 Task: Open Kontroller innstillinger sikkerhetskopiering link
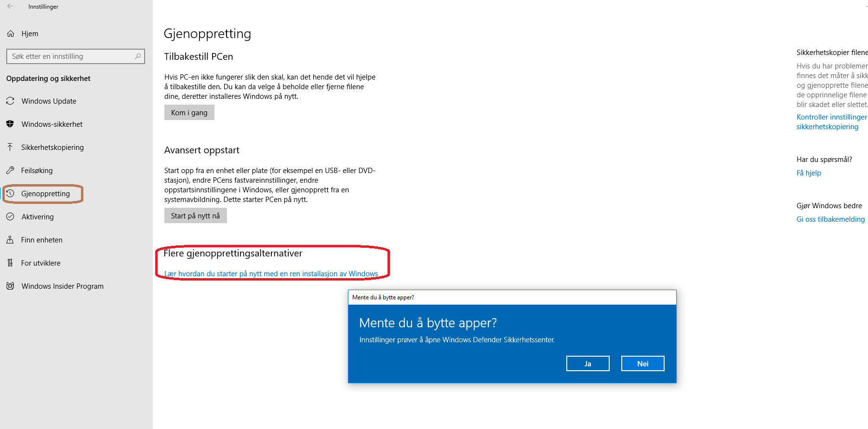(x=832, y=122)
